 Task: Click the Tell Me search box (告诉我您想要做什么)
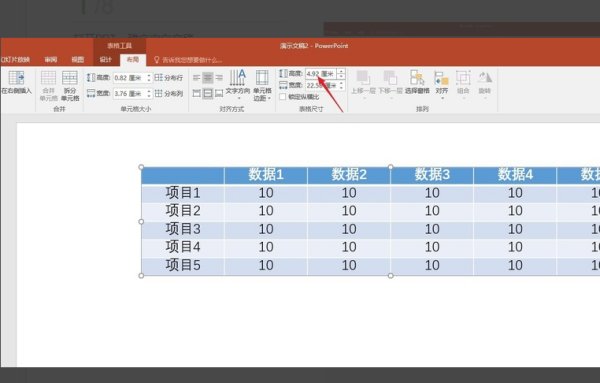click(188, 60)
